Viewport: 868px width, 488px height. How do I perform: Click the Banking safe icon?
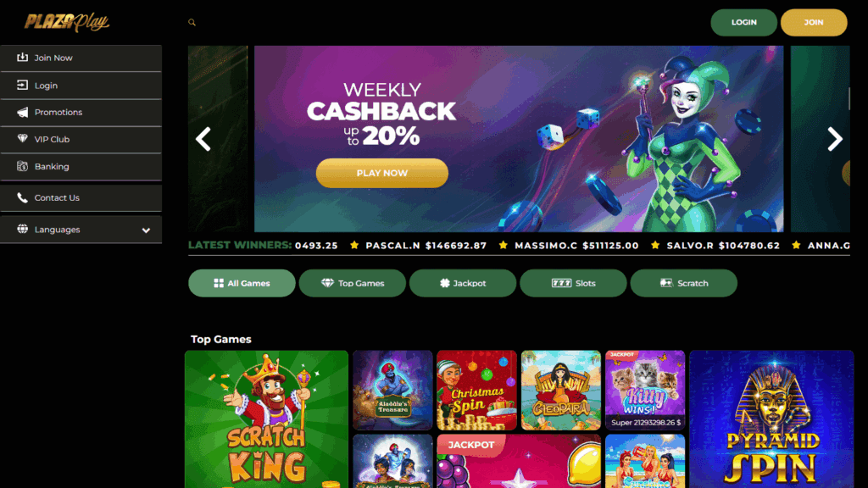[22, 166]
